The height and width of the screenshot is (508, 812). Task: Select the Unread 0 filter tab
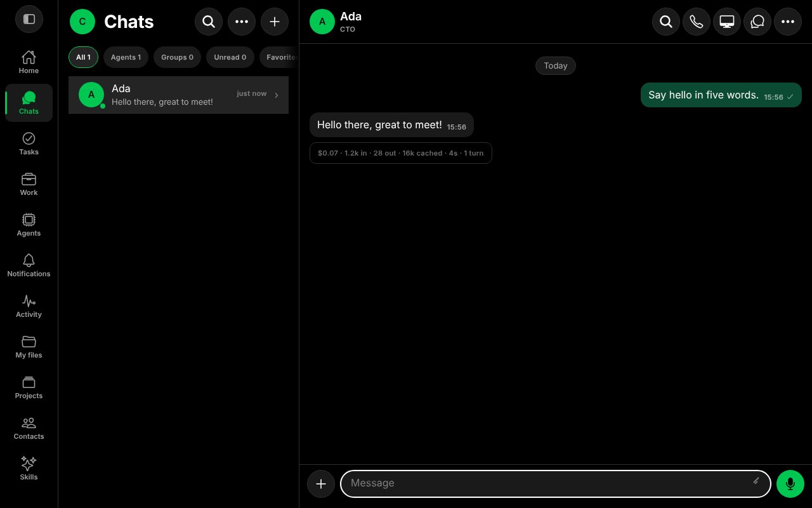(x=230, y=57)
